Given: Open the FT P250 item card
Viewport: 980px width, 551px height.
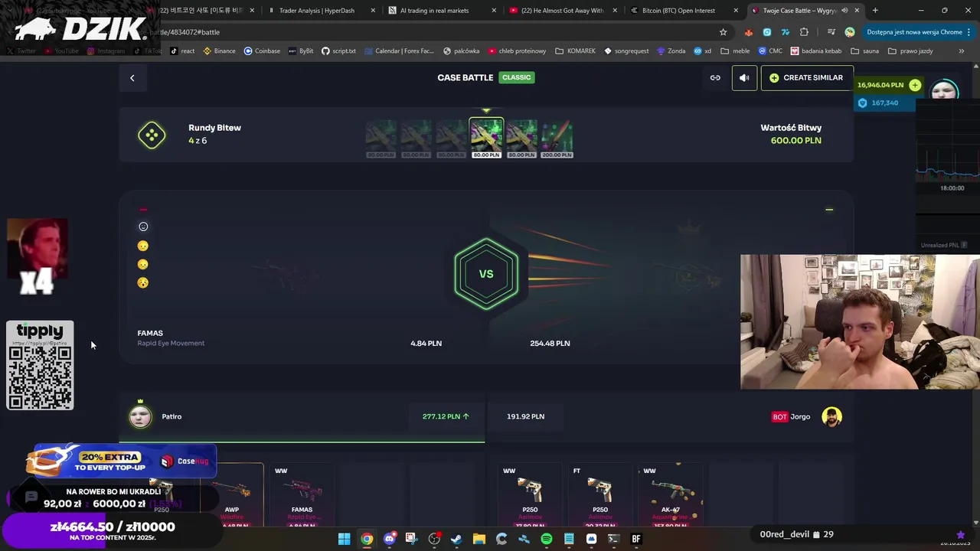Looking at the screenshot, I should 600,495.
